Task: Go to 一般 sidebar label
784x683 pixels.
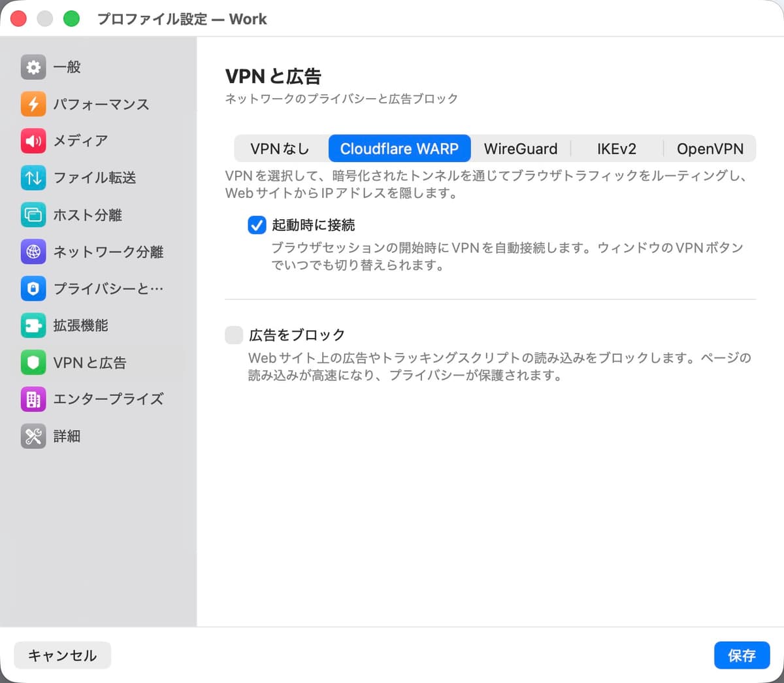Action: pyautogui.click(x=67, y=67)
